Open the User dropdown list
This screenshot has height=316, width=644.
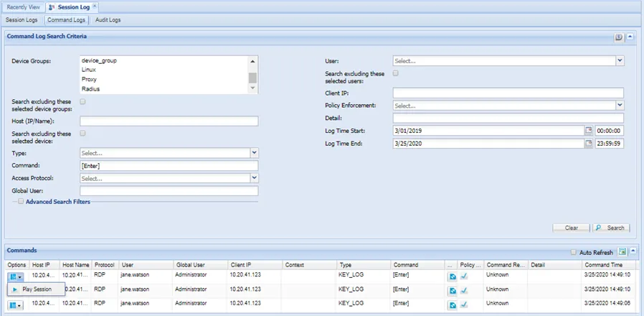[x=620, y=62]
